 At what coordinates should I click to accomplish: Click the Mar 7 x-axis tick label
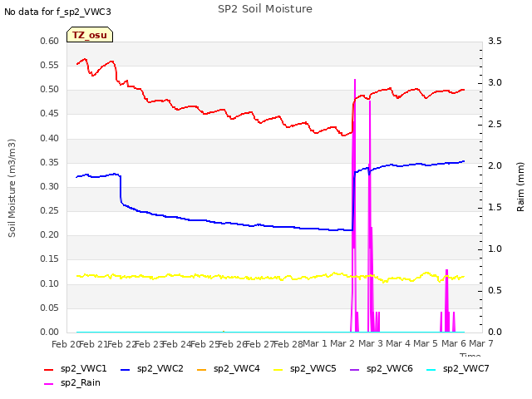[x=481, y=344]
